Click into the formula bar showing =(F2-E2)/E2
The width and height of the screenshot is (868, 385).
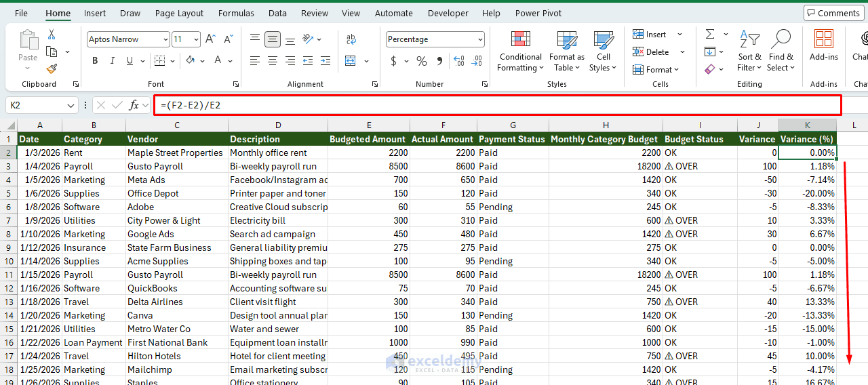498,105
